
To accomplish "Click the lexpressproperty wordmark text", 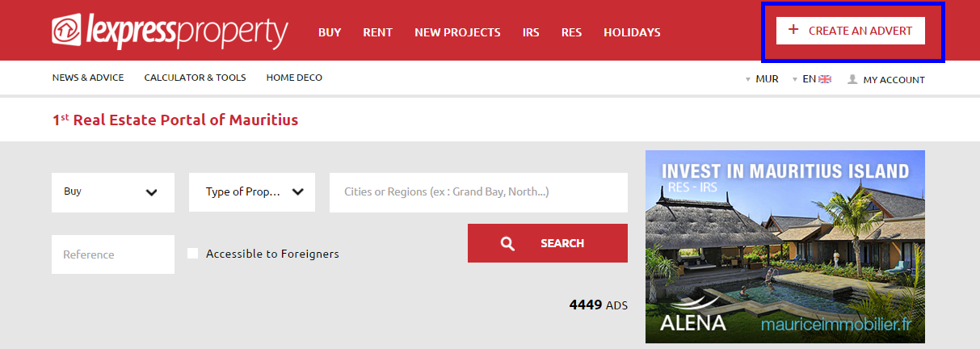I will (187, 32).
